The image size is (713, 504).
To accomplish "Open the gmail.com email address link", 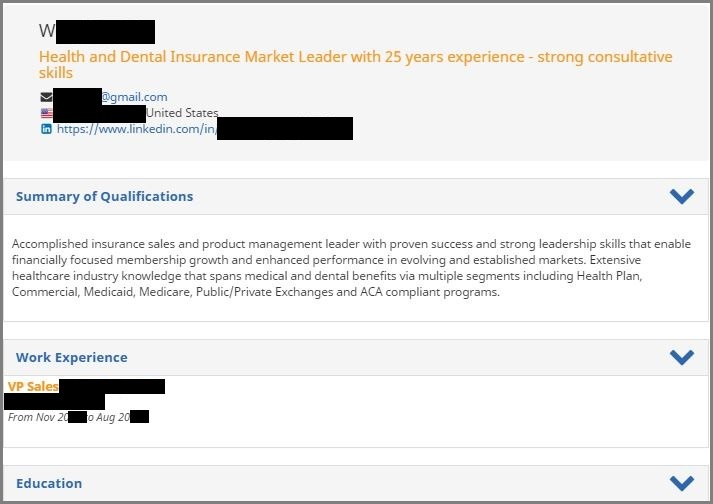I will click(x=134, y=97).
